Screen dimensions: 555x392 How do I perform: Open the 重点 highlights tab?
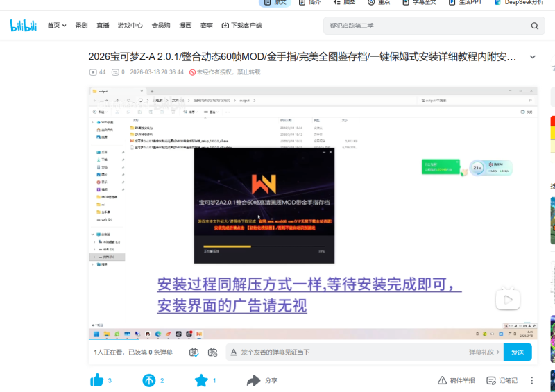379,3
